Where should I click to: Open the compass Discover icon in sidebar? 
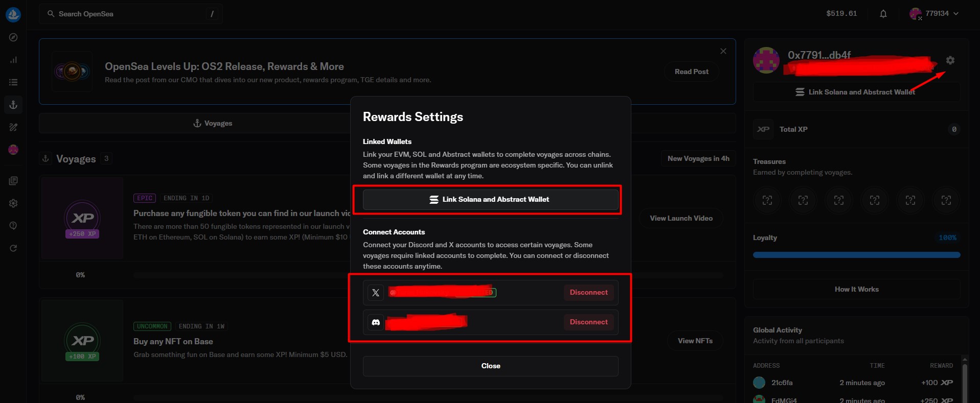13,37
